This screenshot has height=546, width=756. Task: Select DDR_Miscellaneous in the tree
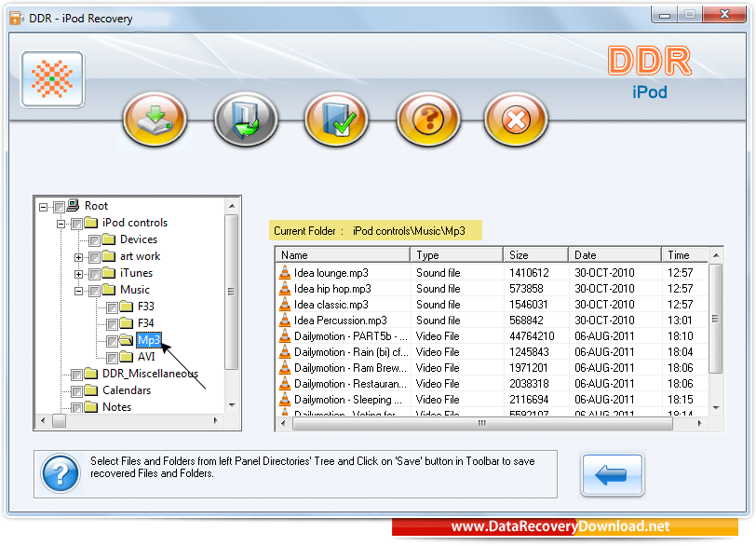pyautogui.click(x=150, y=374)
